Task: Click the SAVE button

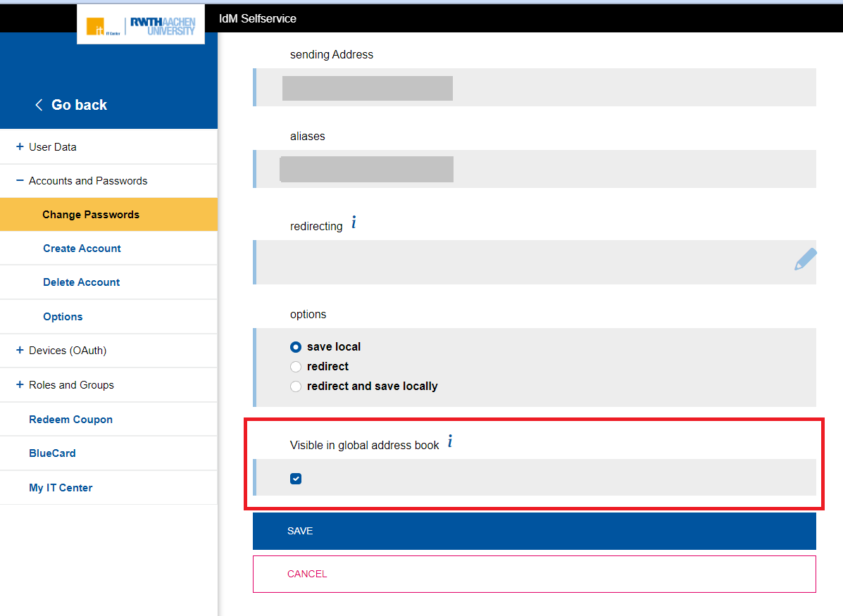Action: (x=300, y=531)
